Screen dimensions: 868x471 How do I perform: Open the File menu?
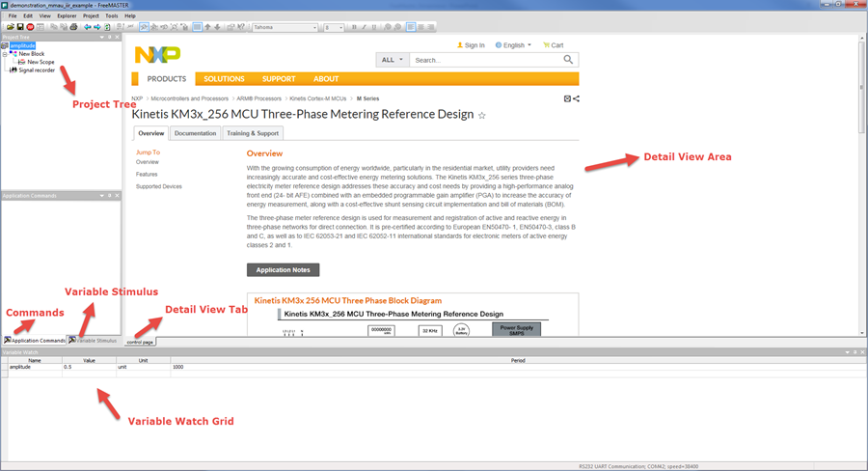(x=13, y=16)
